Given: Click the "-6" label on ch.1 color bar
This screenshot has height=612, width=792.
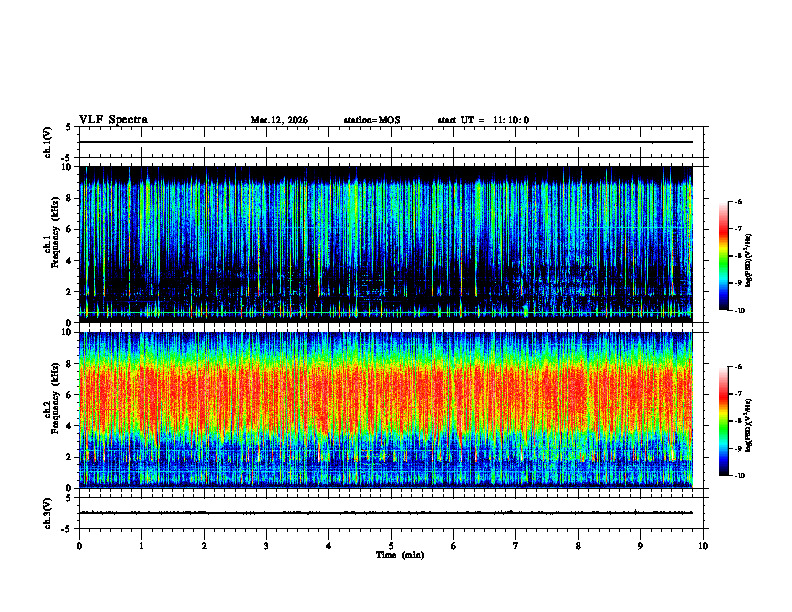Looking at the screenshot, I should pyautogui.click(x=738, y=202).
